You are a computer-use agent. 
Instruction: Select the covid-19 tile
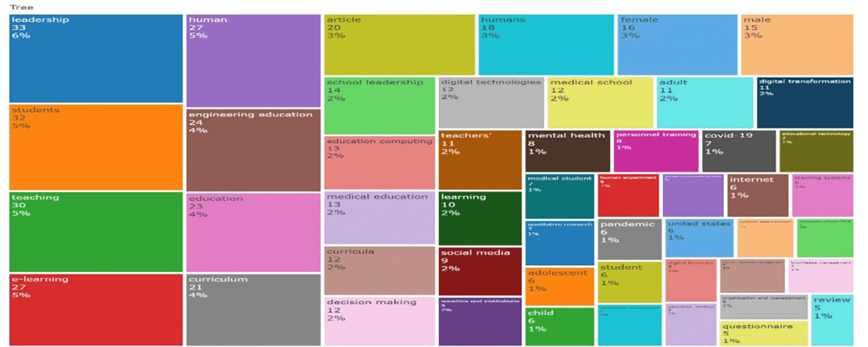coord(738,151)
